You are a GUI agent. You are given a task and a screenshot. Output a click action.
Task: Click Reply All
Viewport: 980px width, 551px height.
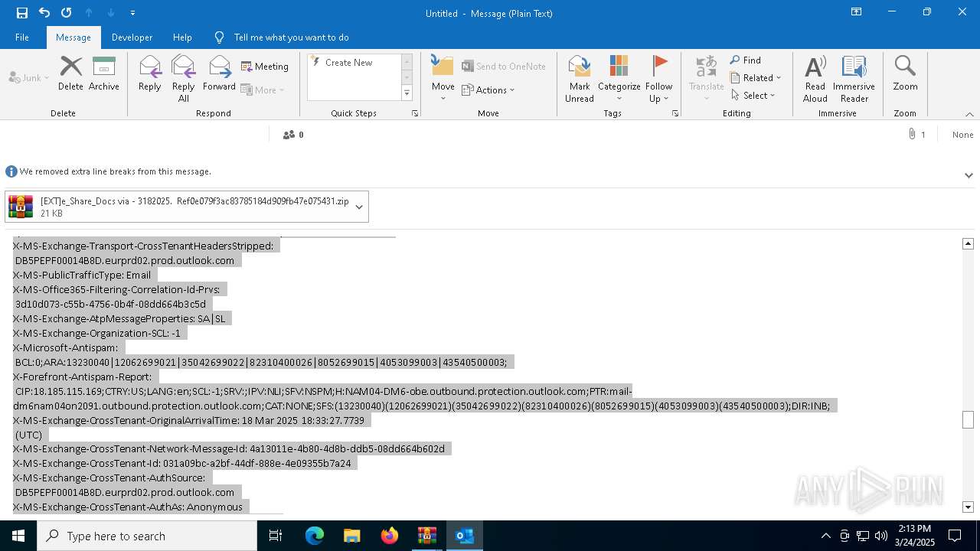click(x=184, y=78)
